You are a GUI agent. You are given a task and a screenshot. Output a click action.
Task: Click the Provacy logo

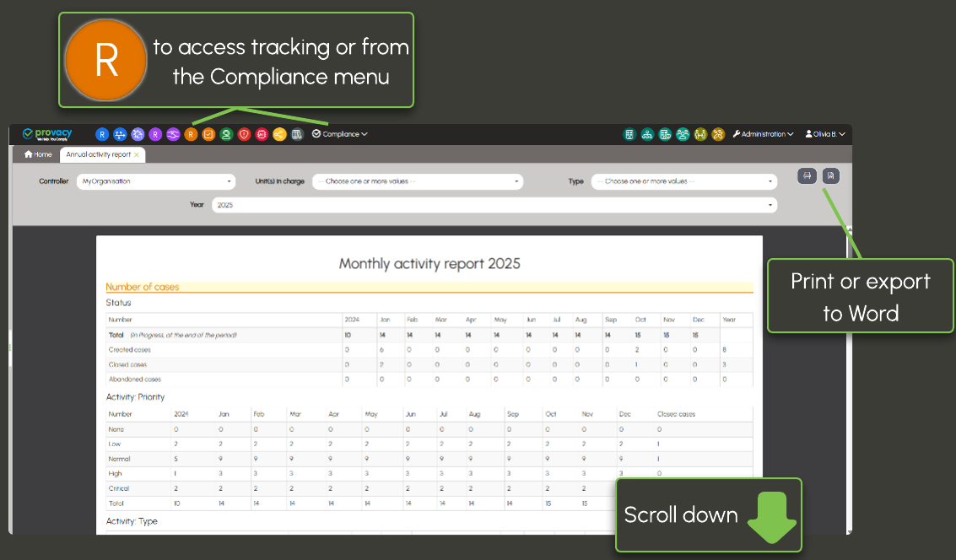50,134
